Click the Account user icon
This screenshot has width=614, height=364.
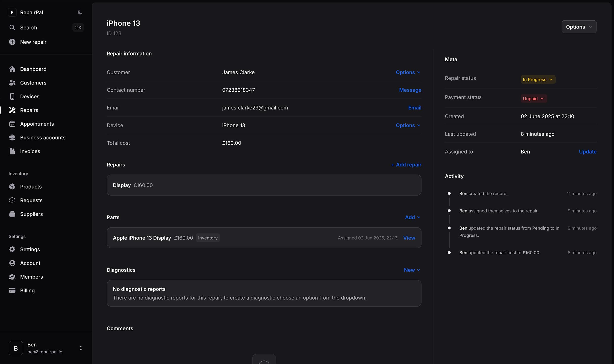coord(12,263)
